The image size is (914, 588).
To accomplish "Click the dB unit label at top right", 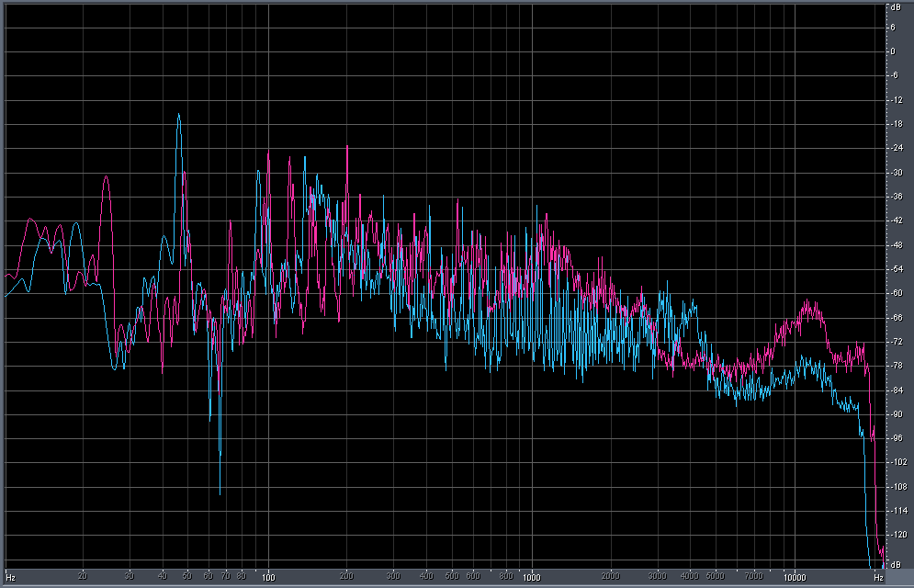I will click(x=892, y=6).
